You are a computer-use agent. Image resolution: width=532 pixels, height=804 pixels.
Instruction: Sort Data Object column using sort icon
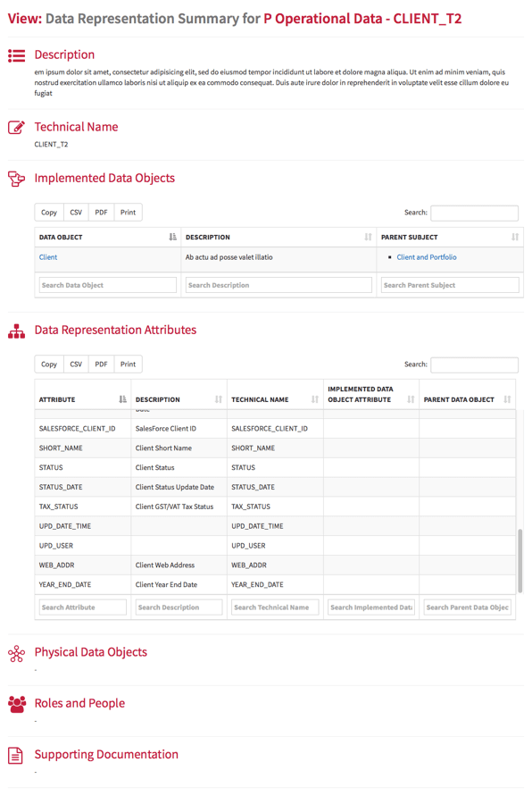(172, 237)
